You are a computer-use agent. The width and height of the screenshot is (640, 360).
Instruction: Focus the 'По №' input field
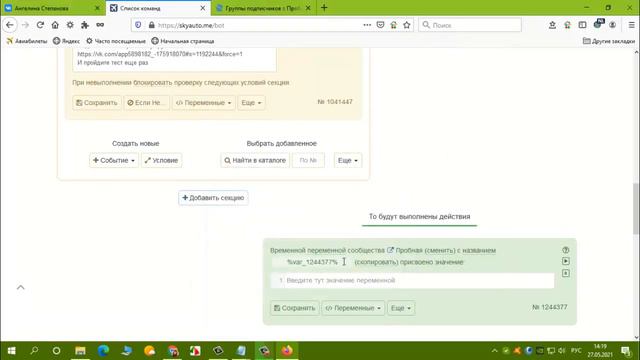pyautogui.click(x=308, y=160)
